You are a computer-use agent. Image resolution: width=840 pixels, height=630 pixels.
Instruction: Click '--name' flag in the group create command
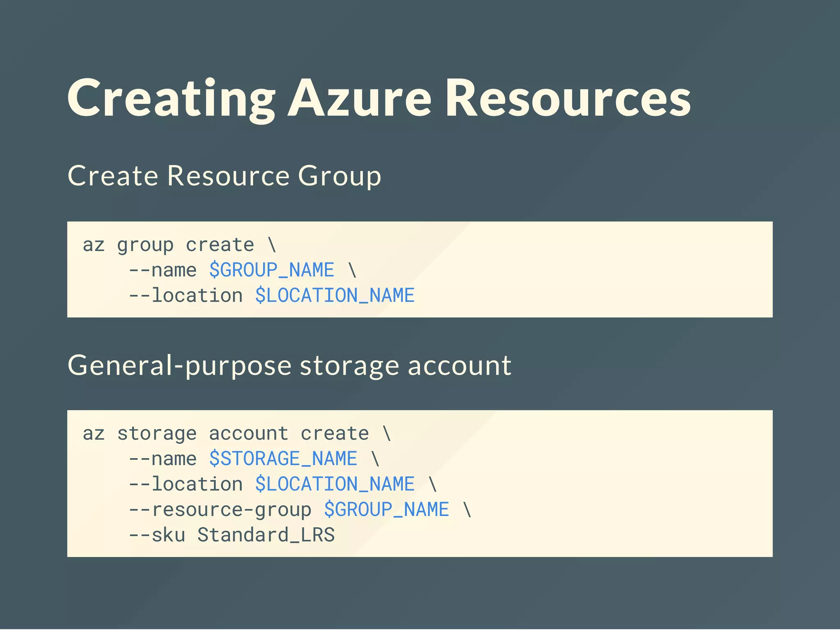coord(163,270)
